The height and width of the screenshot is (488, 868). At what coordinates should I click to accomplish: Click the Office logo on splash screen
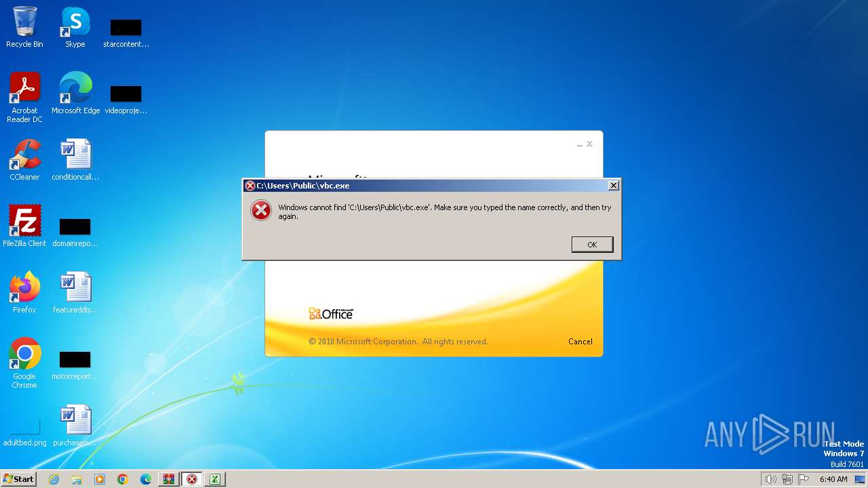tap(331, 314)
